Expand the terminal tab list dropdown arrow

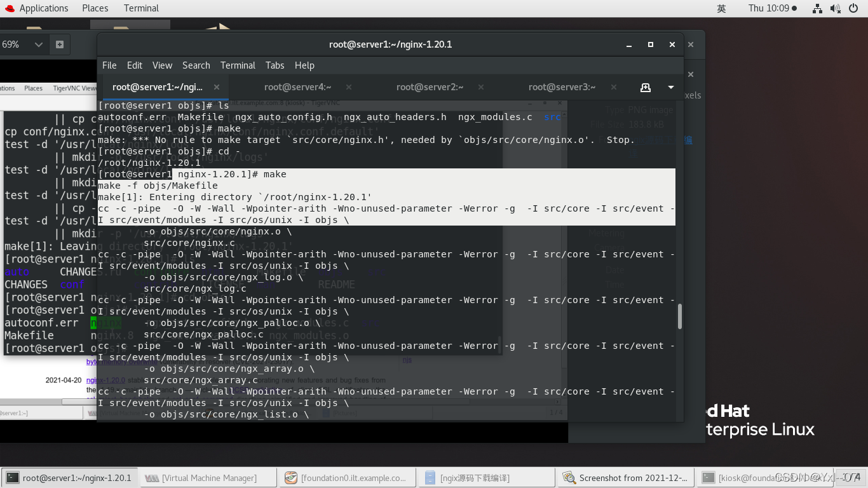(x=671, y=87)
